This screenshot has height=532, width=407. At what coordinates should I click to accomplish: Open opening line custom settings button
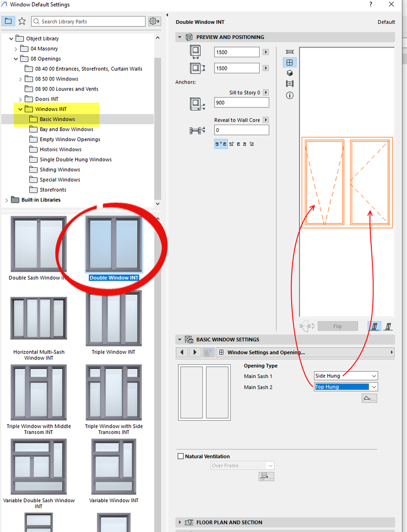(369, 398)
